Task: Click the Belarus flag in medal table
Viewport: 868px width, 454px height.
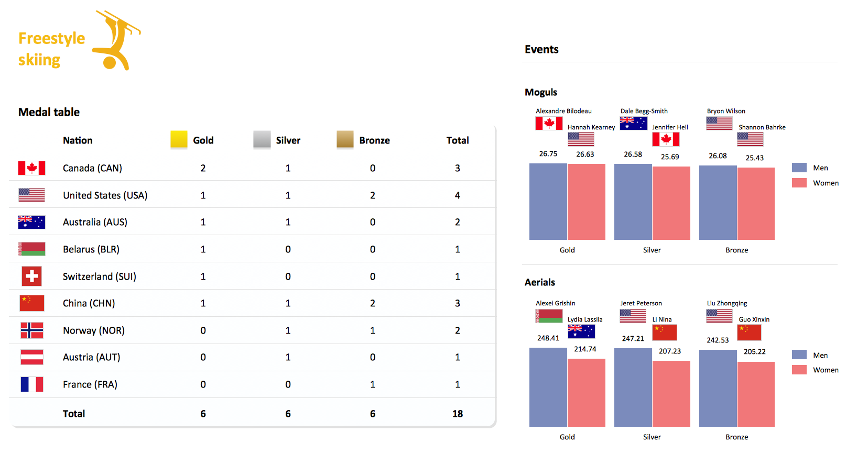Action: click(x=31, y=249)
